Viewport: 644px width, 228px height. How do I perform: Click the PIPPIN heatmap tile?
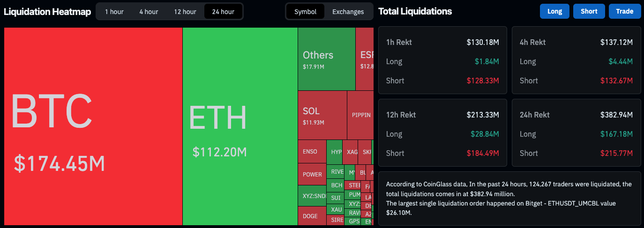[x=360, y=115]
